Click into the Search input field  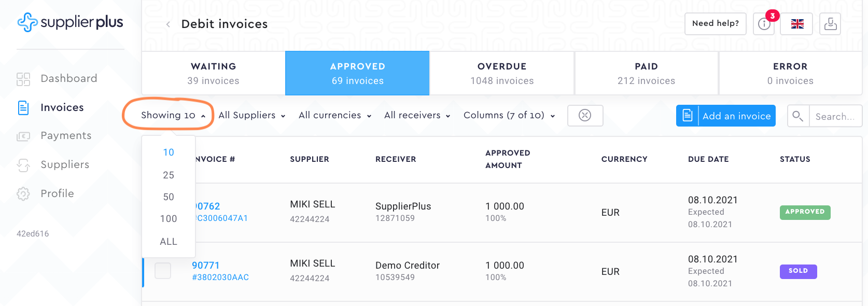tap(835, 117)
